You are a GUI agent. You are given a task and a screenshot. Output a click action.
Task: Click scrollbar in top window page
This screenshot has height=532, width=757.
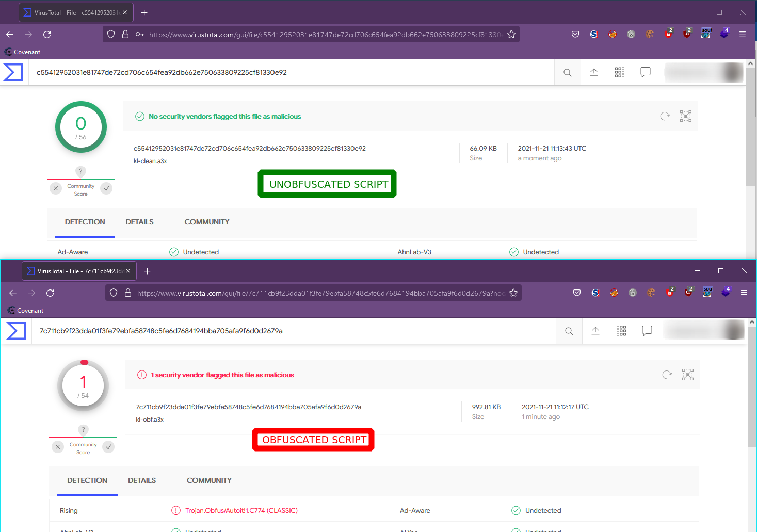coord(751,126)
